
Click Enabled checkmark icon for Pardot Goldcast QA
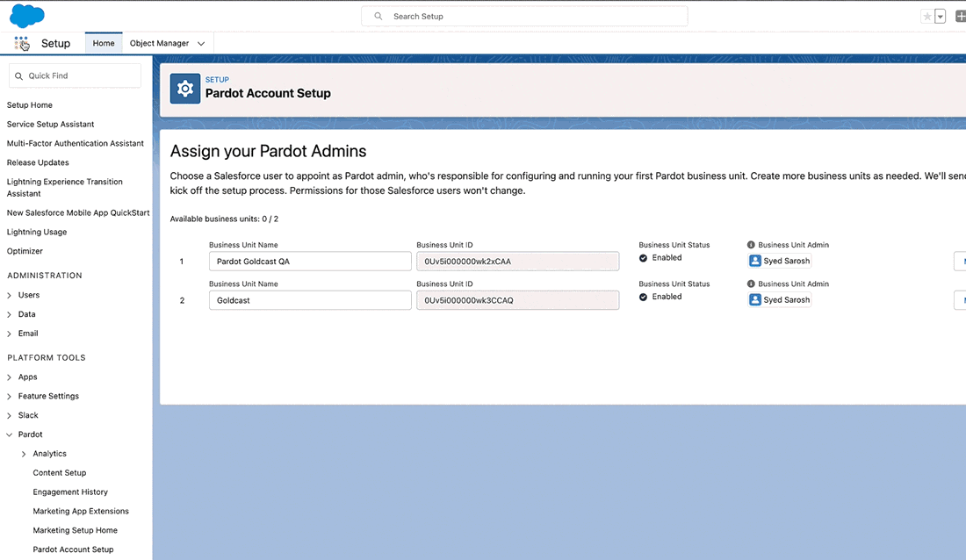click(643, 258)
